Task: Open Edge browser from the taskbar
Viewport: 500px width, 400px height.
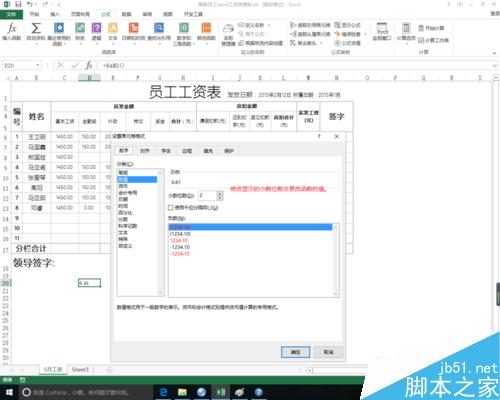Action: [163, 392]
